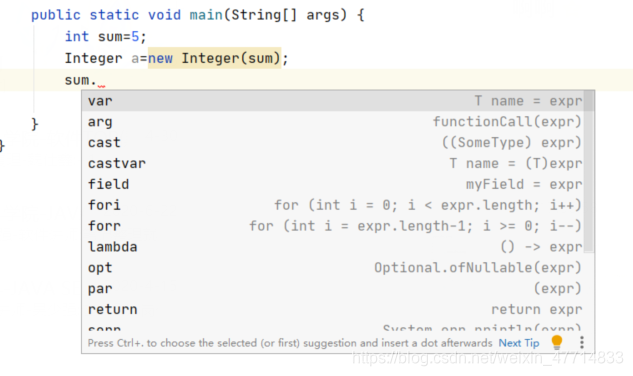Choose the lambda suggestion

click(x=335, y=247)
